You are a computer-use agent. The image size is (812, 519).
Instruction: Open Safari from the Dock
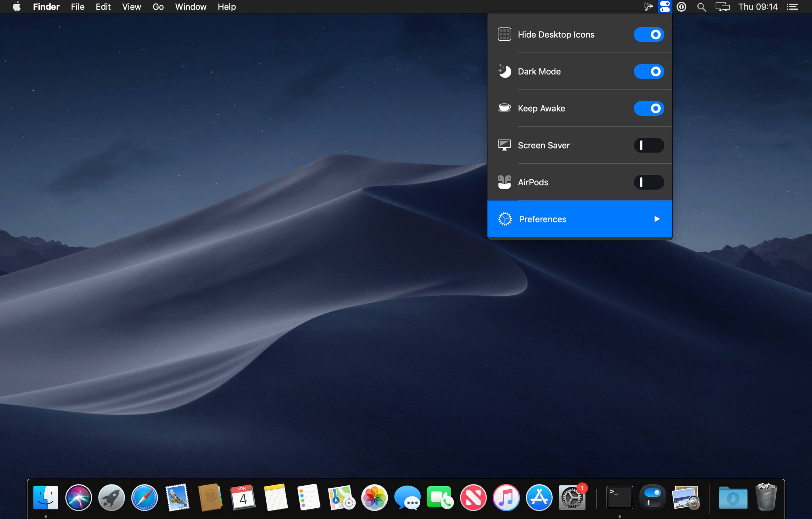pos(144,498)
